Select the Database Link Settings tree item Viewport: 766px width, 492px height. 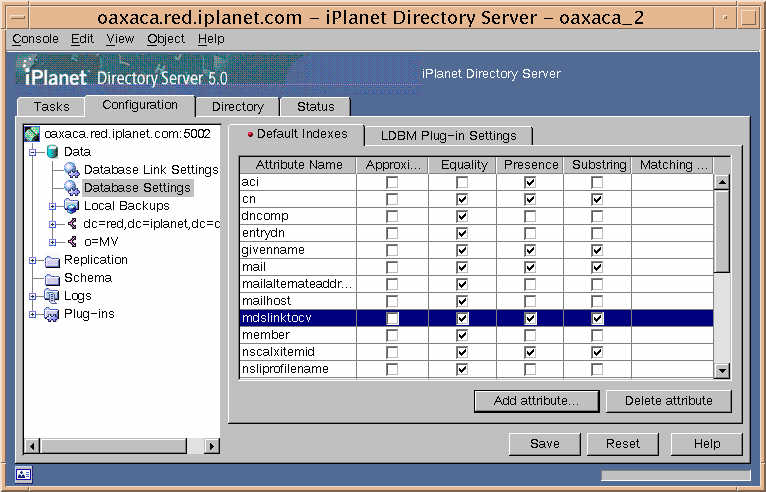click(x=151, y=170)
